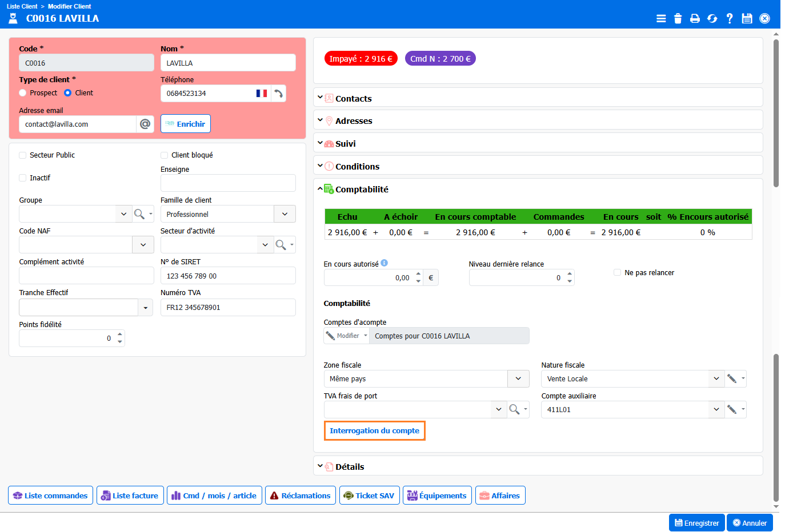Open the Liste commandes tab button
This screenshot has height=532, width=785.
tap(51, 495)
